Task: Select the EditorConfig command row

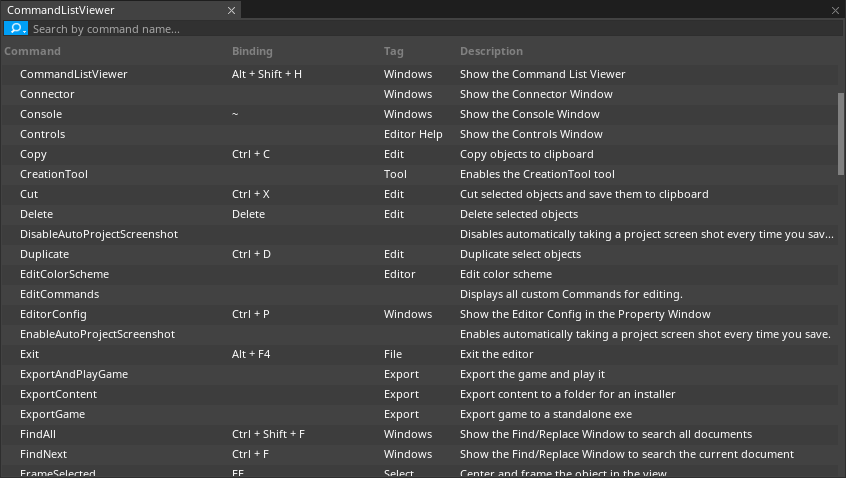Action: (x=53, y=314)
